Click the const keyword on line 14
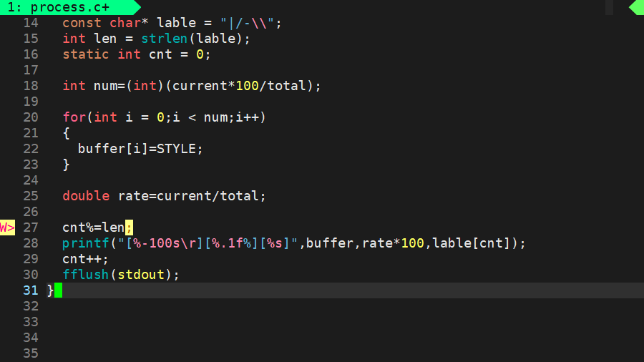The width and height of the screenshot is (644, 362). pos(82,23)
